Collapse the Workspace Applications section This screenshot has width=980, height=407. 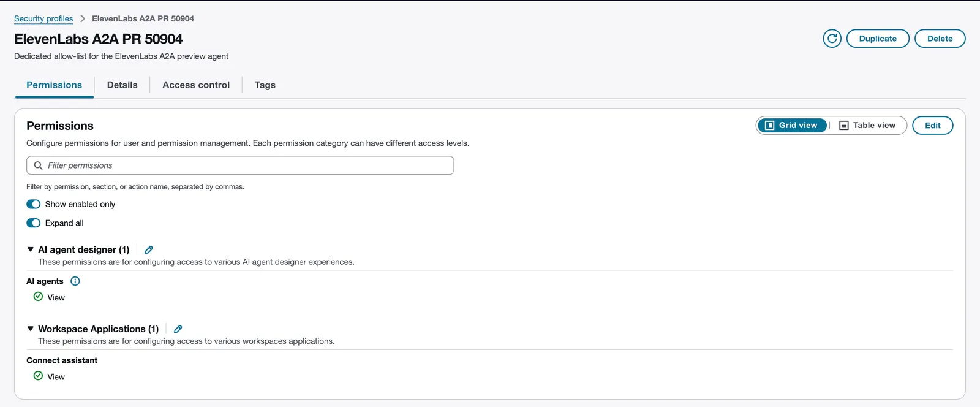[31, 329]
